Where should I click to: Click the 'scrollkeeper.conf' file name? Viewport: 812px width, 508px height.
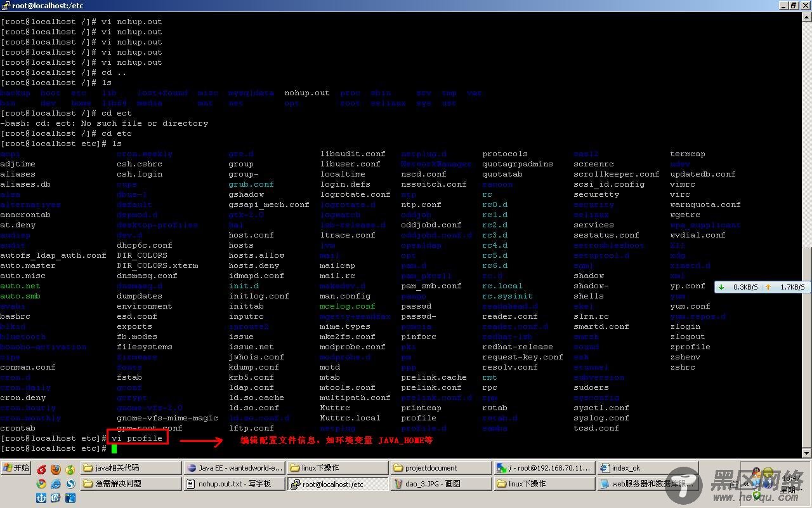(617, 174)
